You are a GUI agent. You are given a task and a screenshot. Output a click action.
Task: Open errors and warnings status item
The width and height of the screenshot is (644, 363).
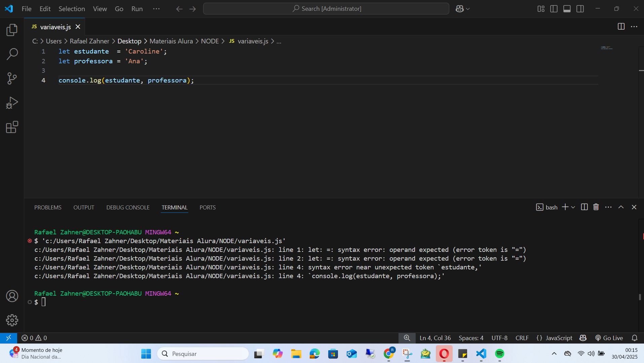34,338
